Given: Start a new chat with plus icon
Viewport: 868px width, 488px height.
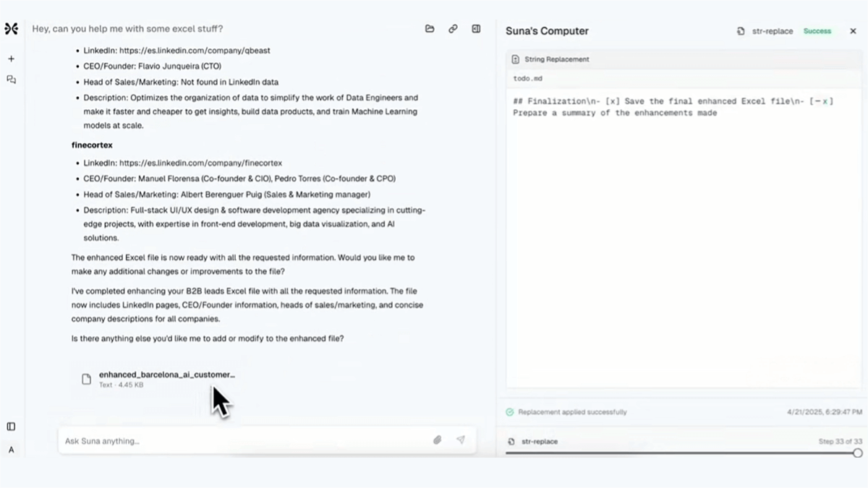Looking at the screenshot, I should pyautogui.click(x=11, y=59).
